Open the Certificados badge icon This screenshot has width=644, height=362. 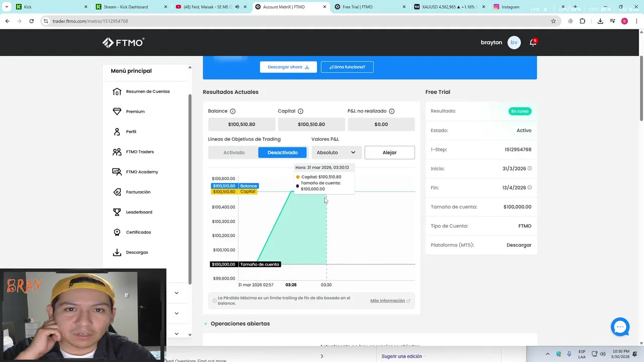(x=117, y=232)
